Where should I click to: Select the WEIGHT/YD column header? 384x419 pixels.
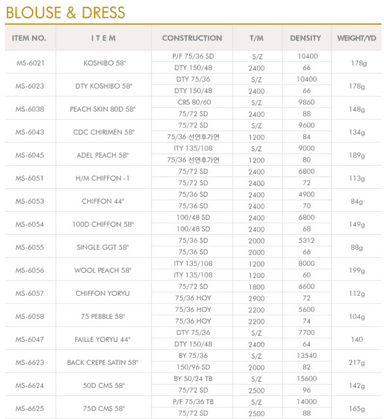pos(357,38)
